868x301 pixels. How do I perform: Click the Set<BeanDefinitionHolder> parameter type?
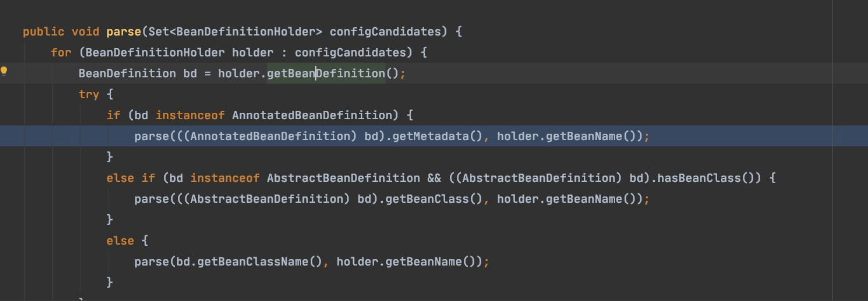coord(235,31)
